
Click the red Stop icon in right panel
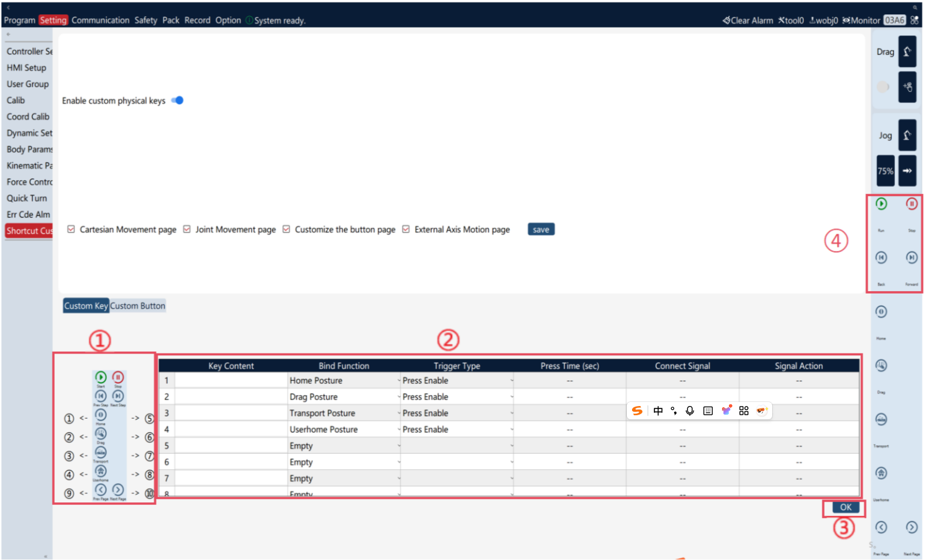coord(912,204)
